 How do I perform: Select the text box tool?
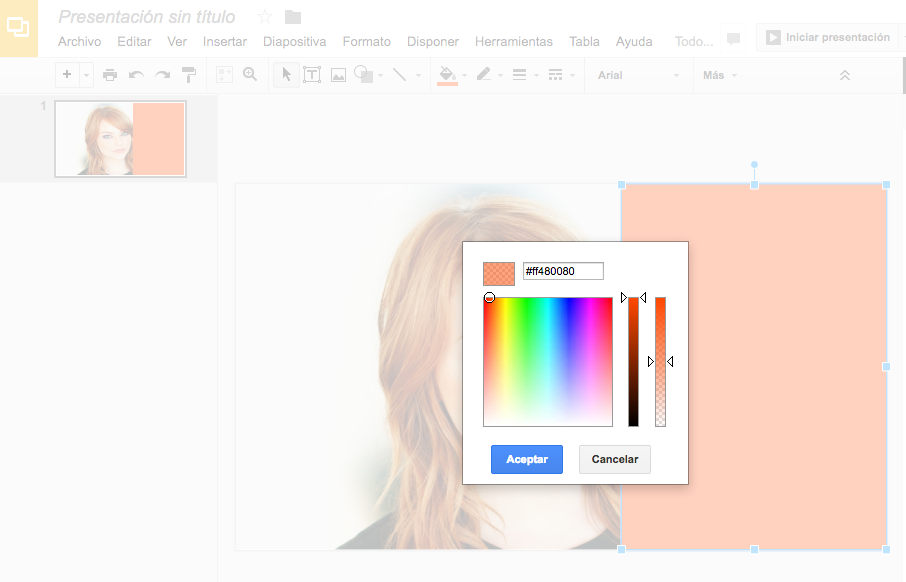point(312,75)
